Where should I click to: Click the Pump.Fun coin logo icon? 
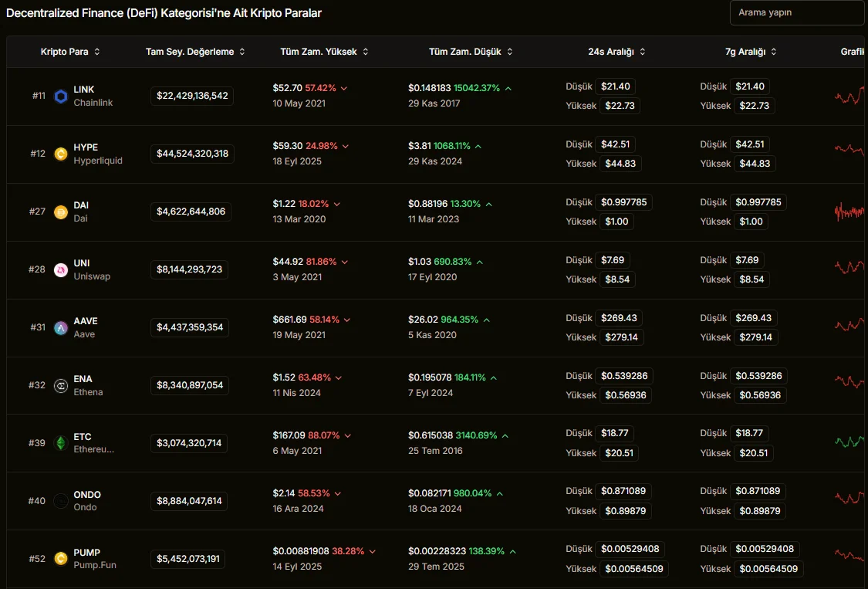tap(61, 559)
